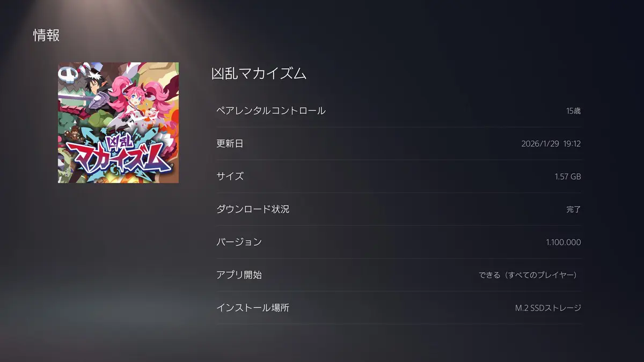Click the 2026/1/29 19:12 update timestamp

tap(551, 144)
